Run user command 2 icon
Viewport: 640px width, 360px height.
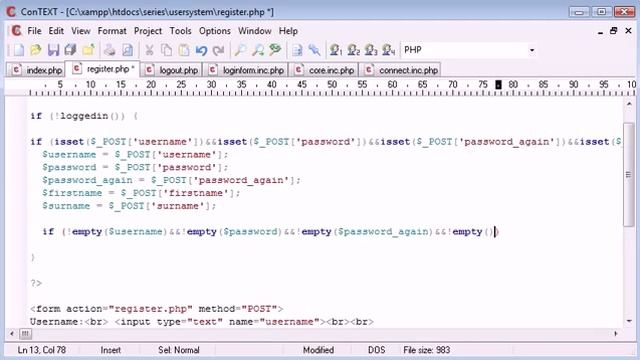(x=353, y=50)
